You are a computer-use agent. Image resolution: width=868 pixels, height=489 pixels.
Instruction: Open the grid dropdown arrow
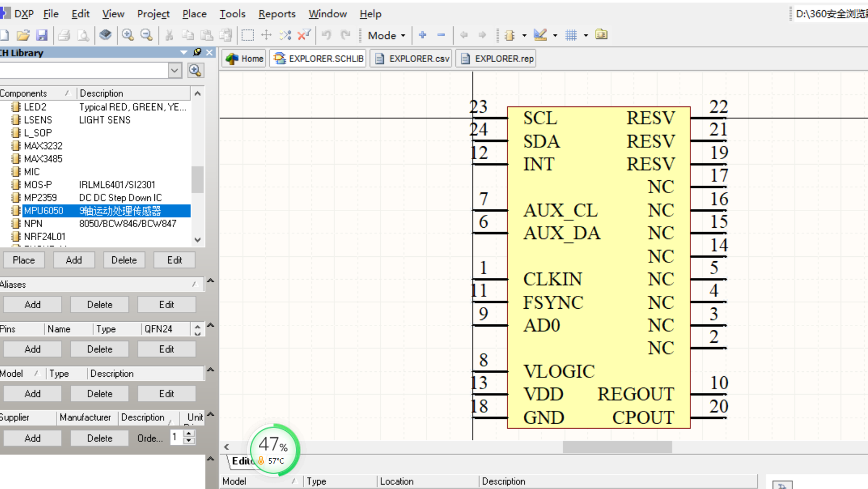(x=586, y=36)
